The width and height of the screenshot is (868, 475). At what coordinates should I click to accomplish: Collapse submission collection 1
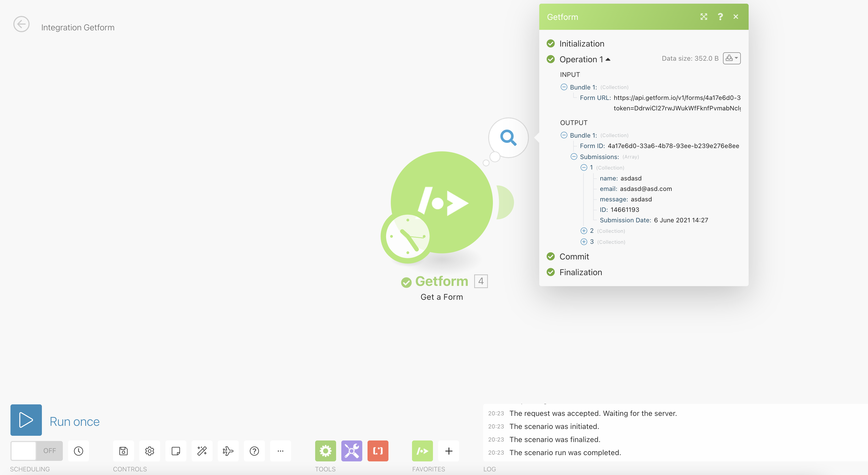coord(584,168)
